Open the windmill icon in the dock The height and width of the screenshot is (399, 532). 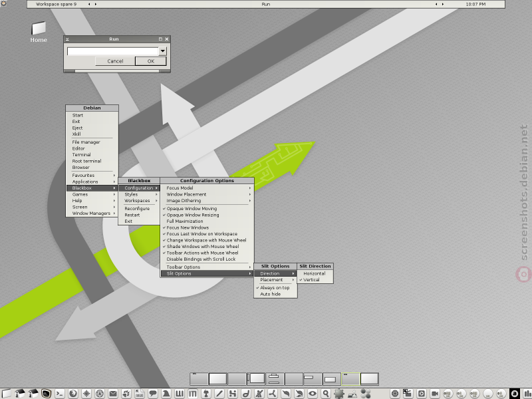pos(259,394)
